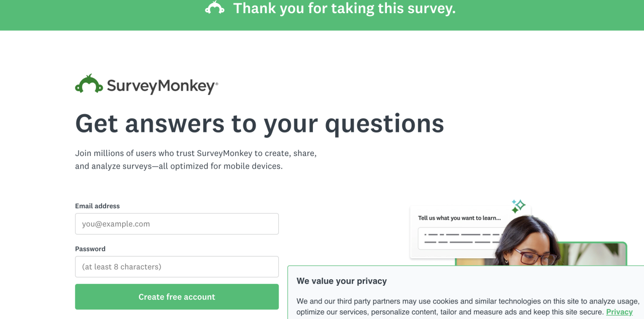Viewport: 644px width, 319px height.
Task: Open the Privacy link in cookie notice
Action: coord(619,312)
